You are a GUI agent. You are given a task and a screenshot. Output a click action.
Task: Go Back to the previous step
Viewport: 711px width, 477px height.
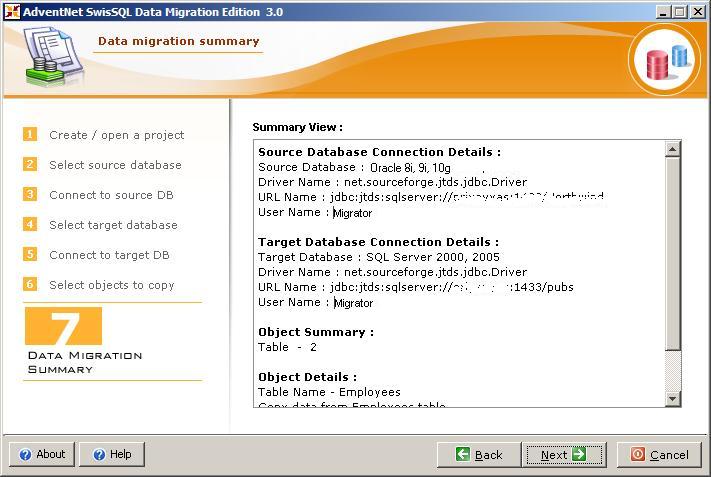pyautogui.click(x=479, y=454)
